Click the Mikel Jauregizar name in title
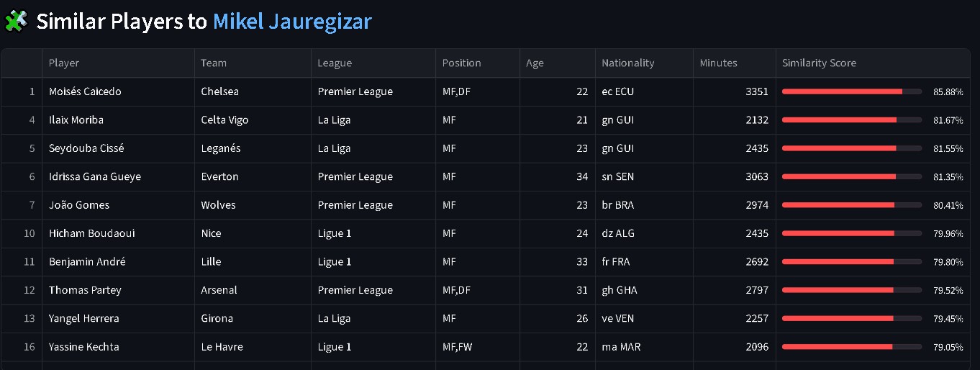This screenshot has width=980, height=370. pos(292,22)
